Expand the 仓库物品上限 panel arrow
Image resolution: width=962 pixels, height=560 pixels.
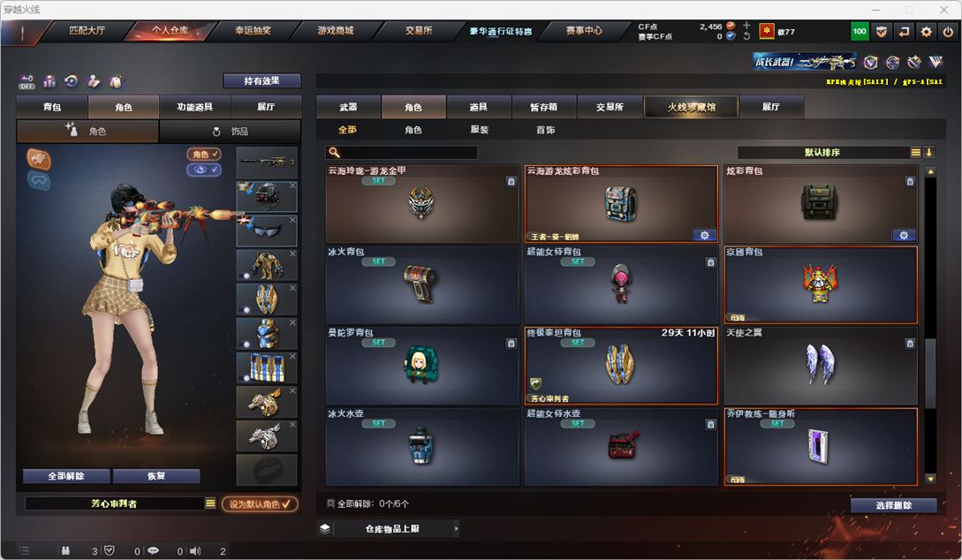456,528
